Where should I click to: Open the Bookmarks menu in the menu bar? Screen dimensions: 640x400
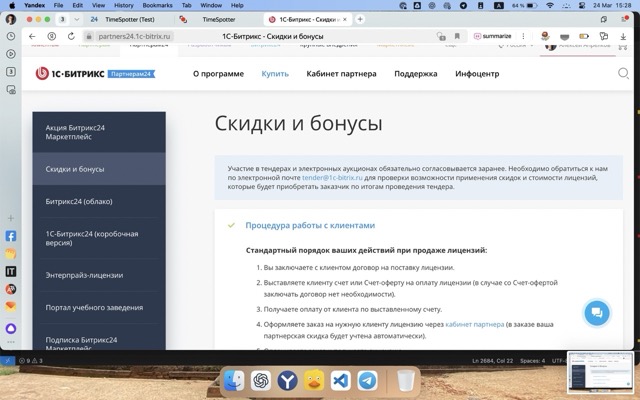[157, 5]
